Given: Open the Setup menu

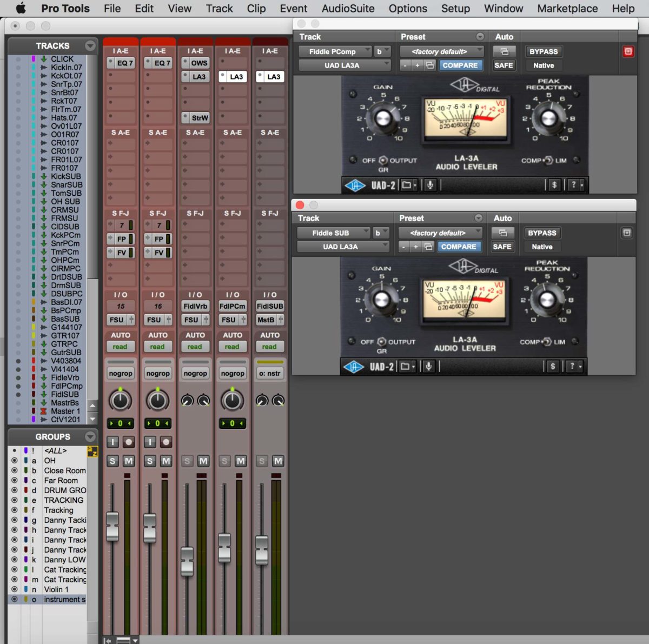Looking at the screenshot, I should 455,8.
